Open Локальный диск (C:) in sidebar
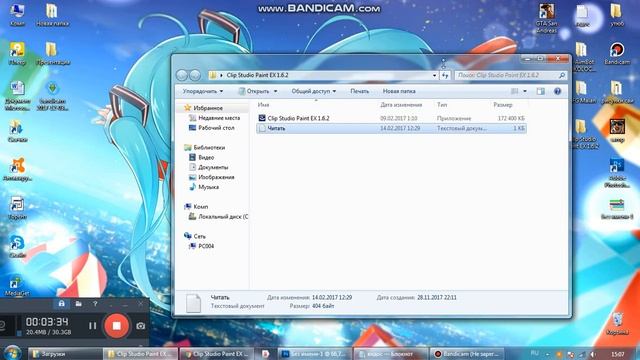 (223, 217)
